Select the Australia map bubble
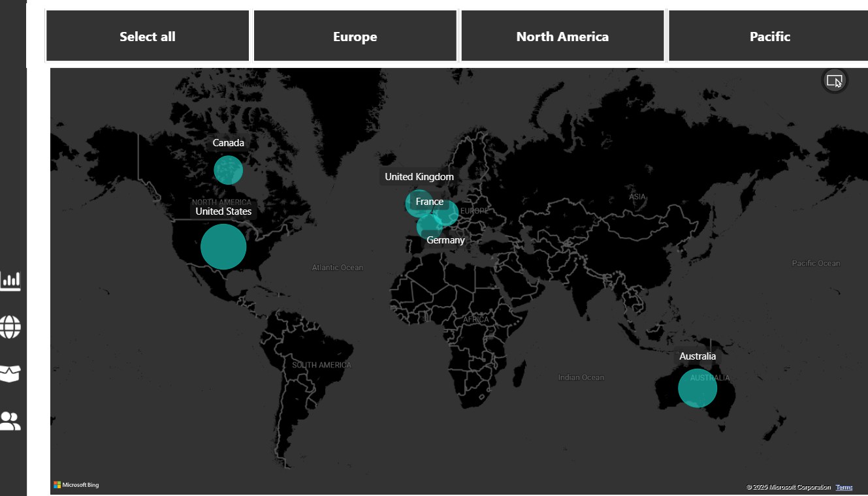This screenshot has width=868, height=496. coord(698,388)
